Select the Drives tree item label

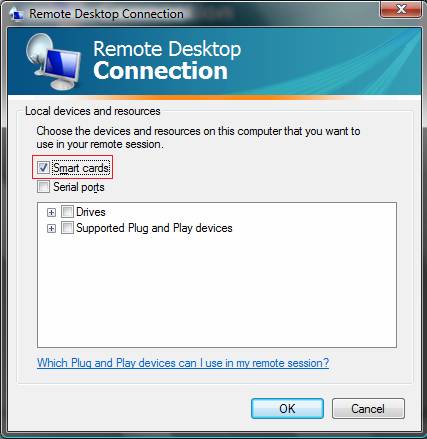pyautogui.click(x=91, y=212)
